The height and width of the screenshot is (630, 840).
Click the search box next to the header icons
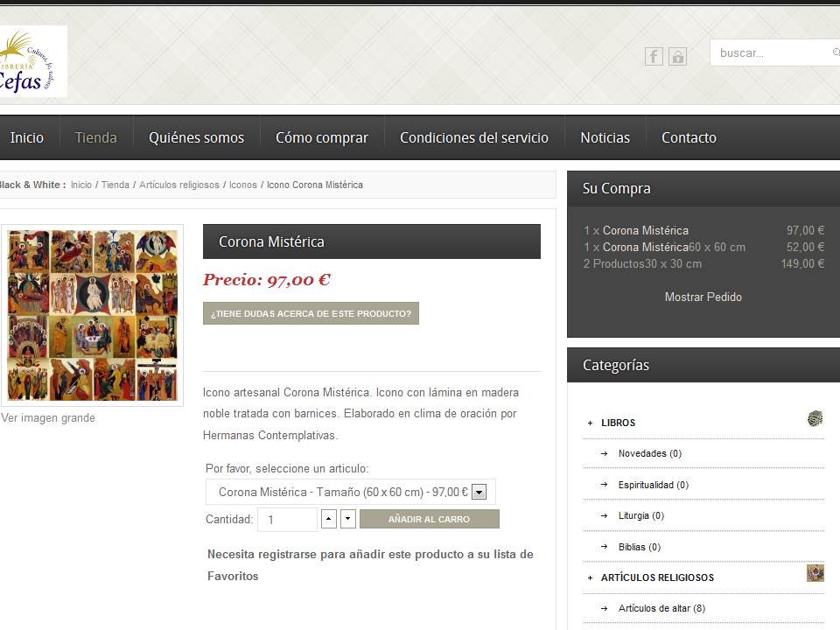point(774,52)
